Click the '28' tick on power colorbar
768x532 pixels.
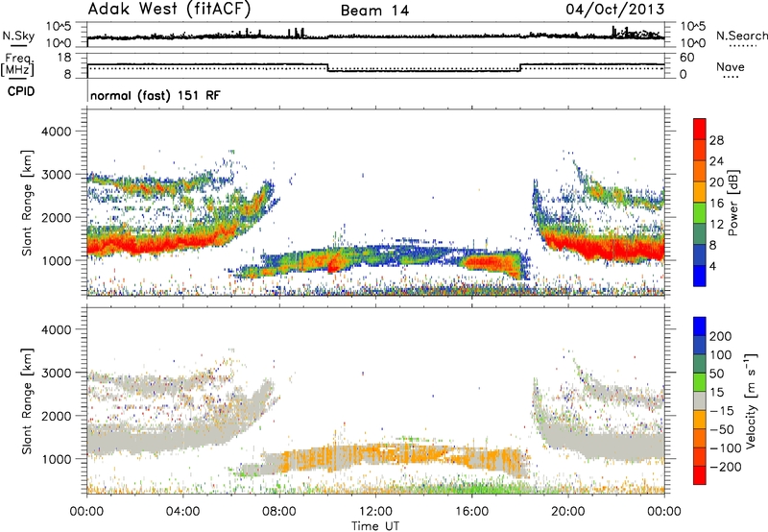716,140
